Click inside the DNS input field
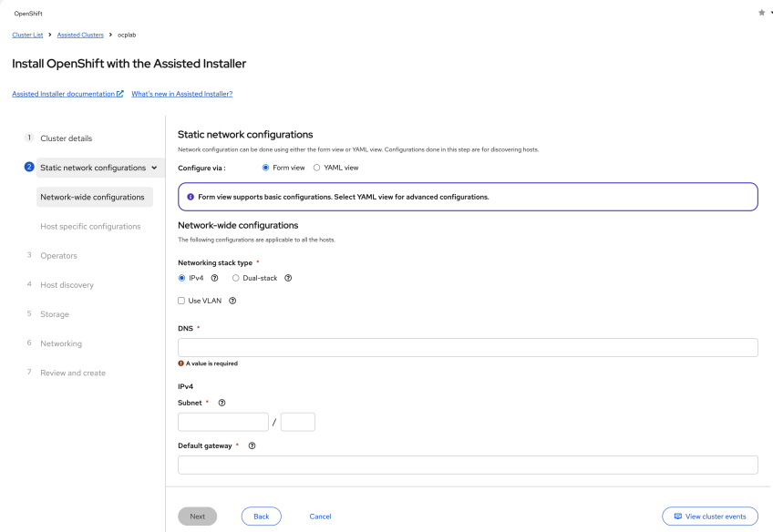This screenshot has height=532, width=773. 467,347
